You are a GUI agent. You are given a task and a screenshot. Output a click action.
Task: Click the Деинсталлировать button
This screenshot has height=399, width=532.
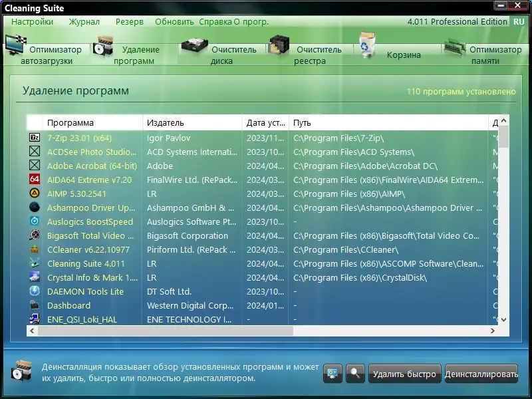point(481,374)
